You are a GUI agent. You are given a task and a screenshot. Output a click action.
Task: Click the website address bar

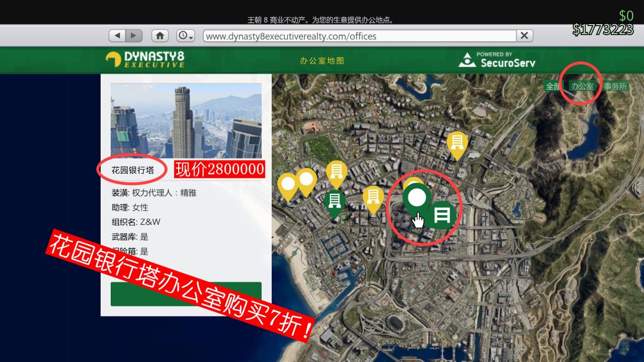coord(360,36)
